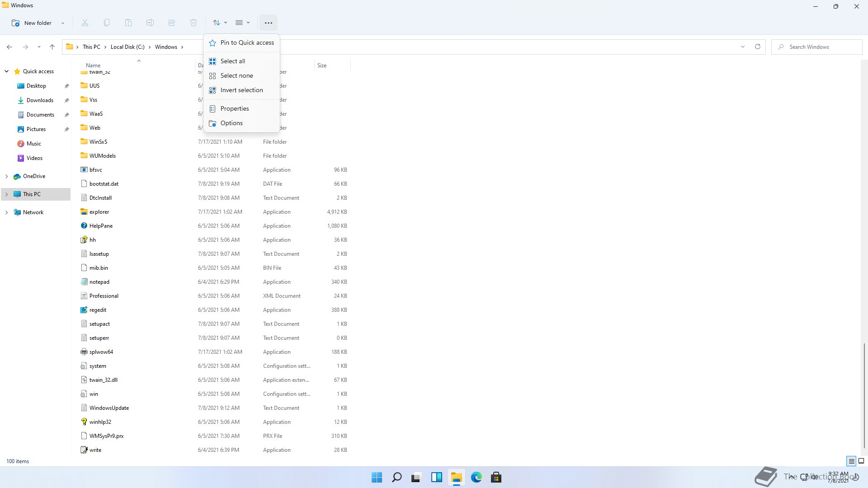Click the Copy icon in toolbar
This screenshot has height=488, width=868.
tap(107, 23)
